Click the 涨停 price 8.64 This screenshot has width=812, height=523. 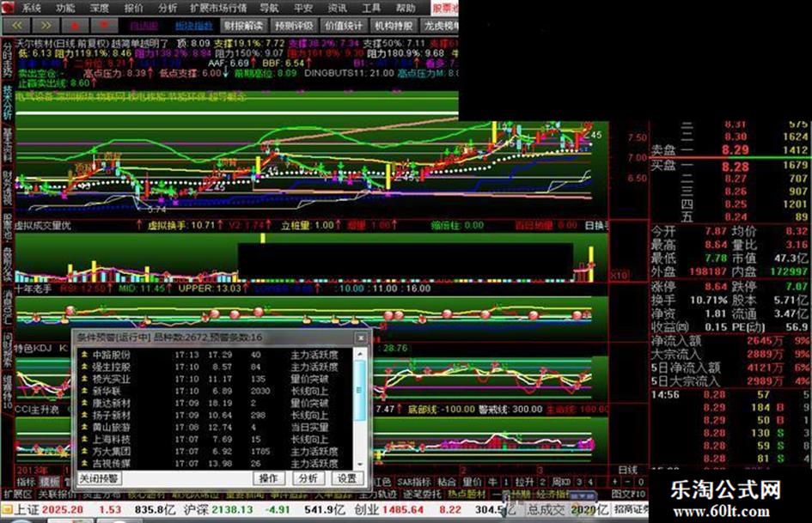pos(716,286)
